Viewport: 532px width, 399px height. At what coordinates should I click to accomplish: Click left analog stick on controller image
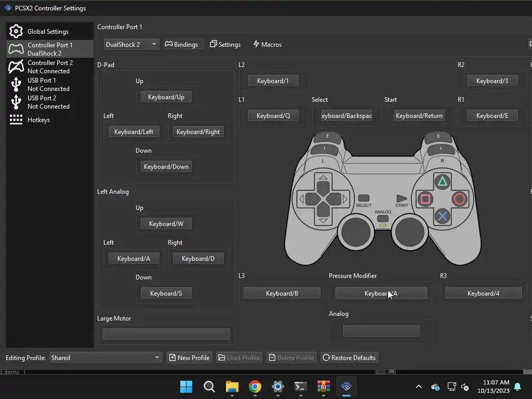pos(356,232)
